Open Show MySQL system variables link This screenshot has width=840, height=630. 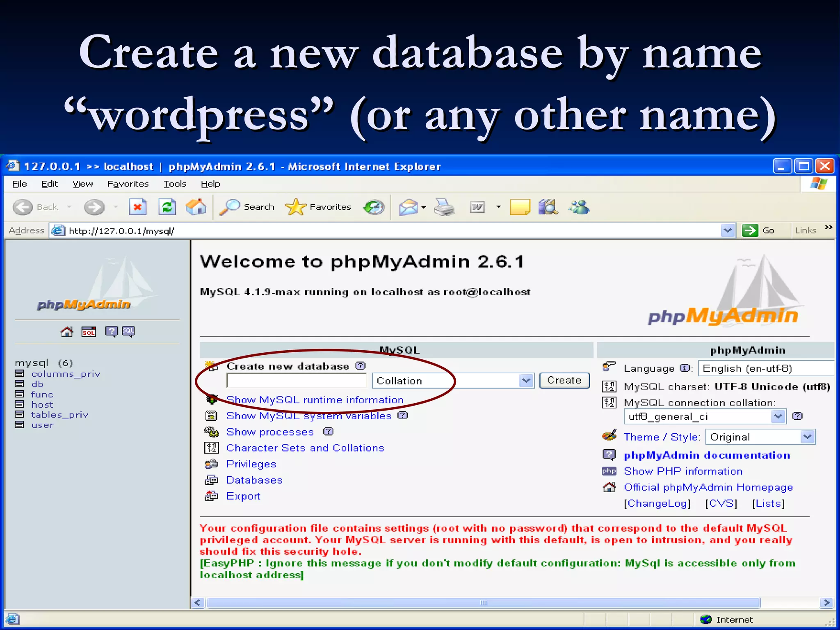(x=309, y=415)
